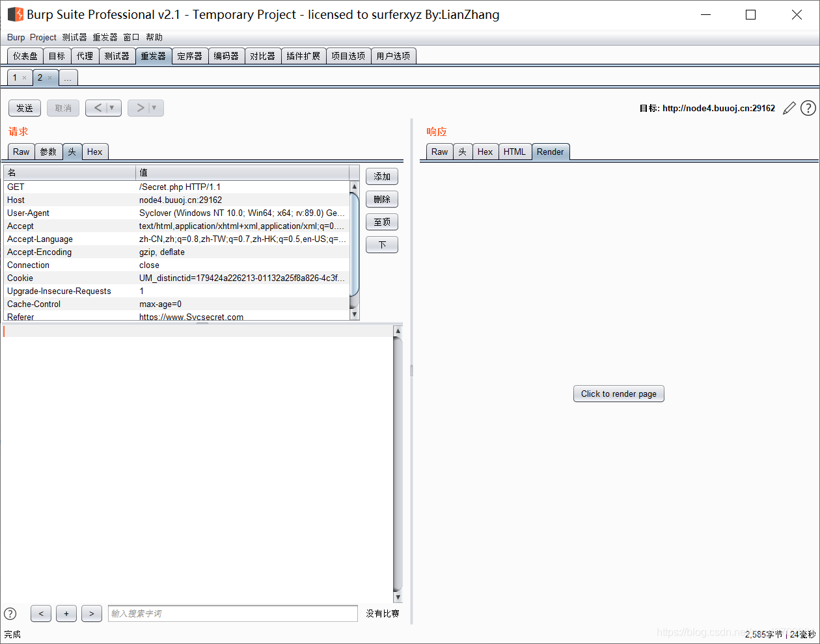The width and height of the screenshot is (820, 644).
Task: Open the Project menu
Action: pyautogui.click(x=43, y=37)
